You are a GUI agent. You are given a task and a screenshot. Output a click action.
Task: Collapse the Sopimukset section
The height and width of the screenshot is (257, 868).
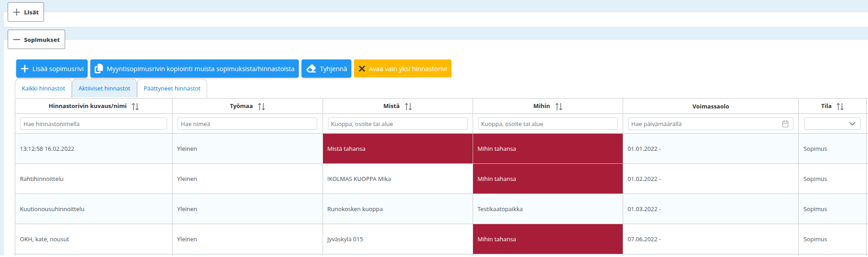pos(36,40)
